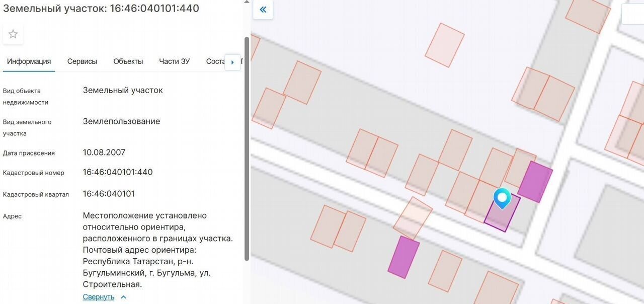Click the map search box at top right
Screen dimensions: 644x304
click(x=633, y=14)
